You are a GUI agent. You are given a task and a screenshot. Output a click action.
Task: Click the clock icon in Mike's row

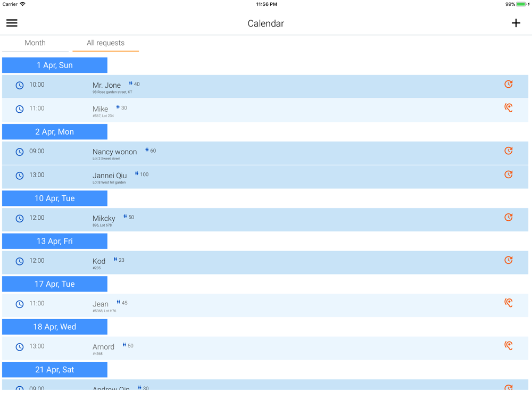20,109
